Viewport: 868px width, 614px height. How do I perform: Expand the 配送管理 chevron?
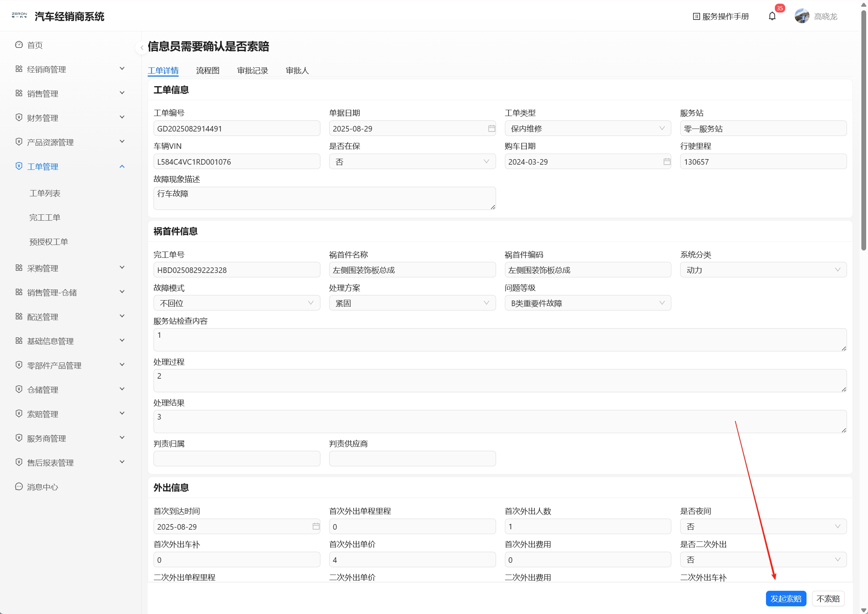pyautogui.click(x=122, y=316)
